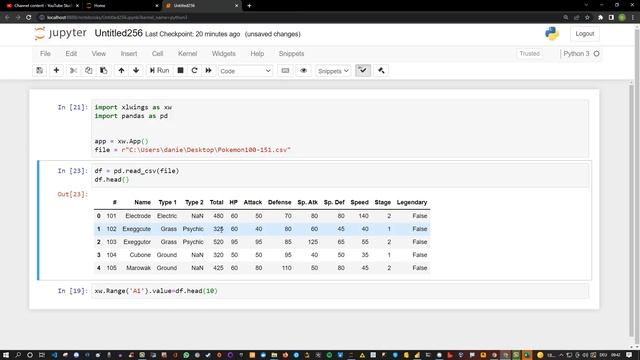Restart kernel and run all fast-forward icon

[209, 71]
